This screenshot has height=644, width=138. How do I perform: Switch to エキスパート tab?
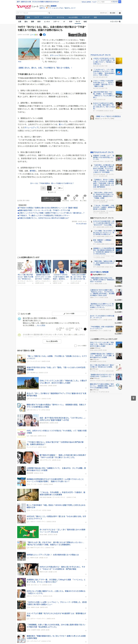point(48,17)
